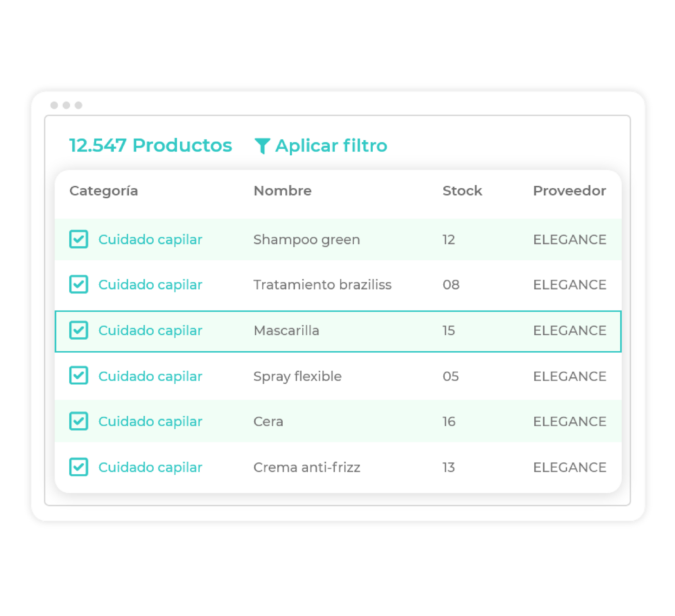The image size is (675, 616).
Task: Toggle the Cera row checkbox
Action: 78,421
